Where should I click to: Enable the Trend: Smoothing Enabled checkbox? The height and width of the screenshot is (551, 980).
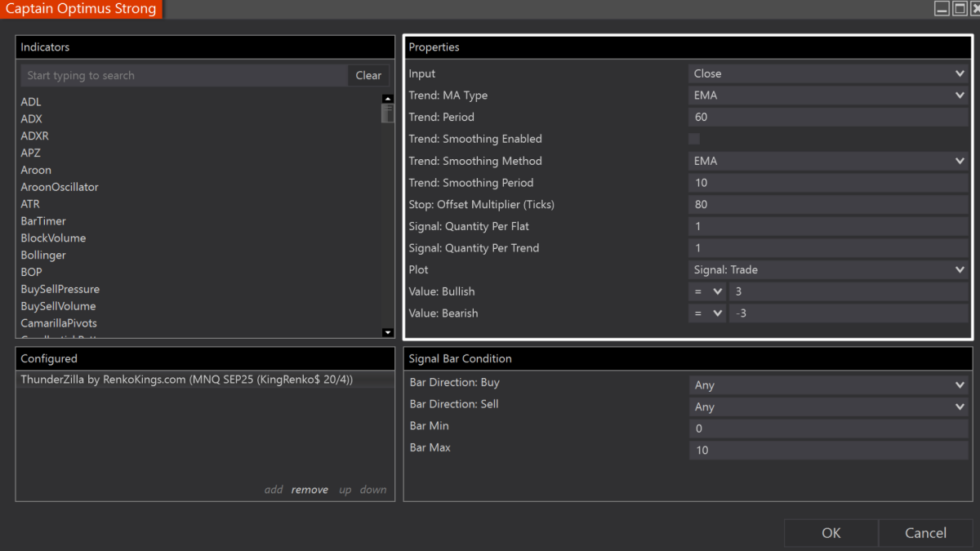coord(694,139)
